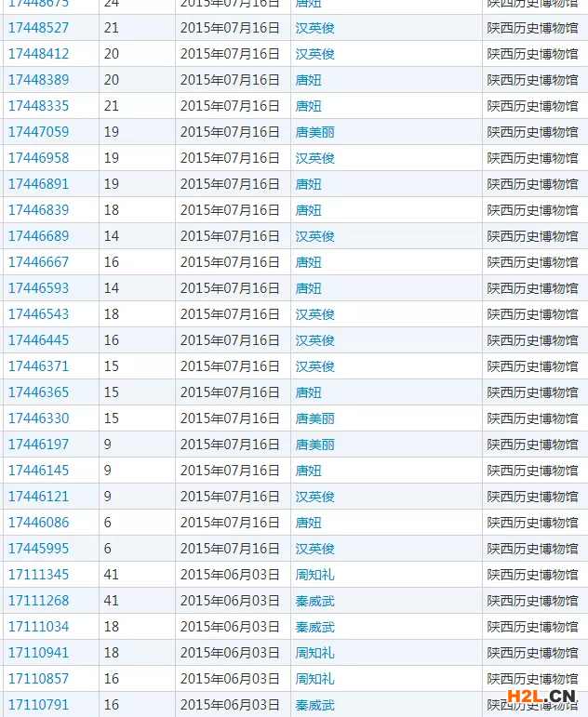The image size is (588, 717).
Task: Open record link 17446086
Action: tap(38, 524)
